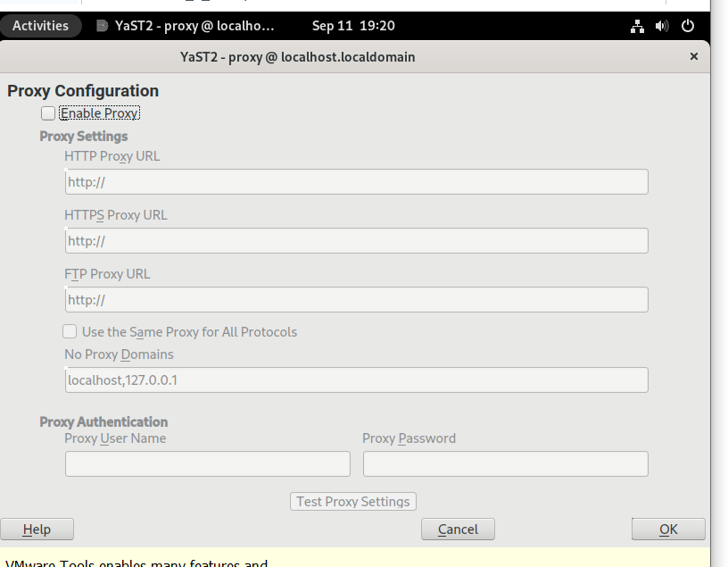Tick the Enable Proxy checkbox
728x567 pixels.
48,113
